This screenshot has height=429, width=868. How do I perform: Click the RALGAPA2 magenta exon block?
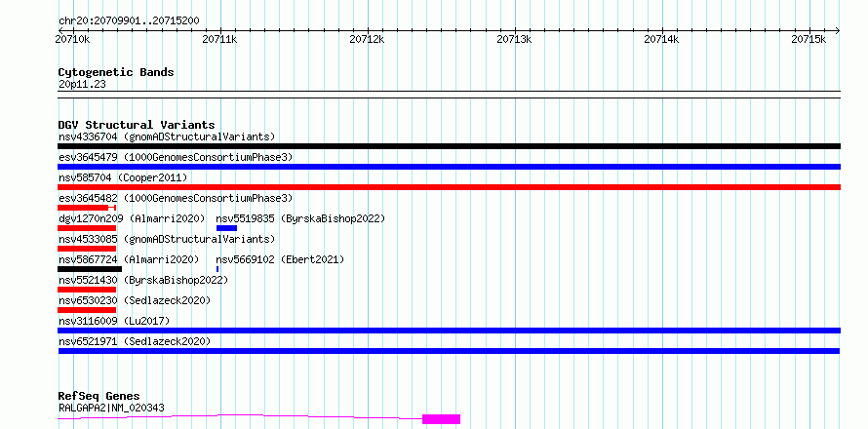coord(441,419)
